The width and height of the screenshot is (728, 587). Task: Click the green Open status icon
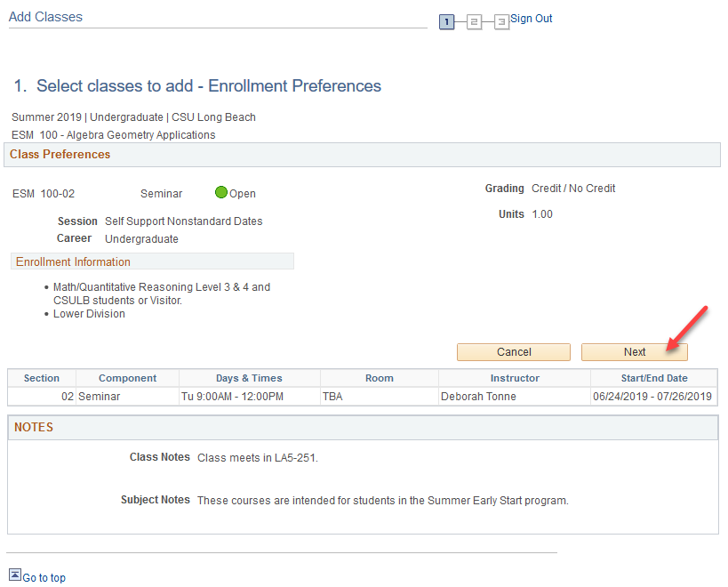(x=221, y=192)
